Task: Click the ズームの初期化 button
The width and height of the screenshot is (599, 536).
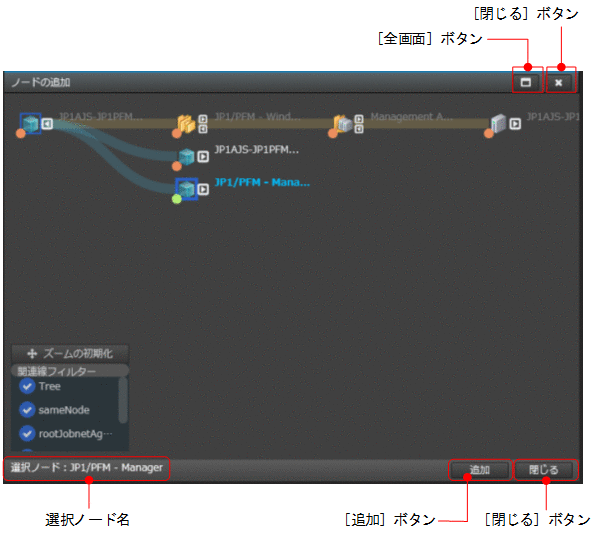Action: tap(70, 353)
